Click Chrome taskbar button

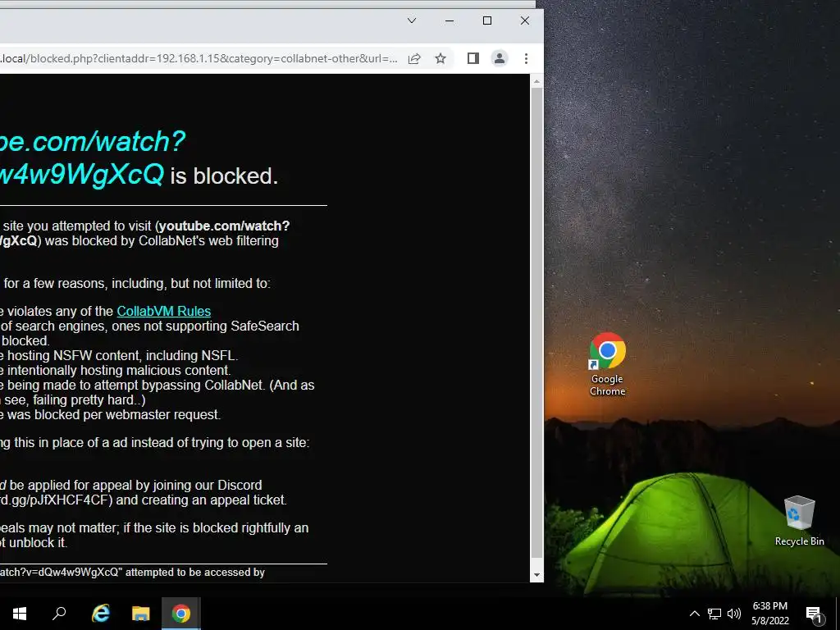click(181, 614)
